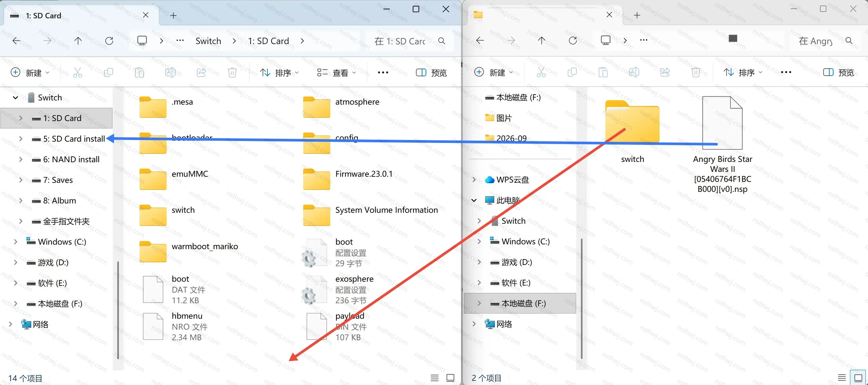Screen dimensions: 868x385
Task: Expand the 5: SD Card install tree node
Action: [21, 139]
